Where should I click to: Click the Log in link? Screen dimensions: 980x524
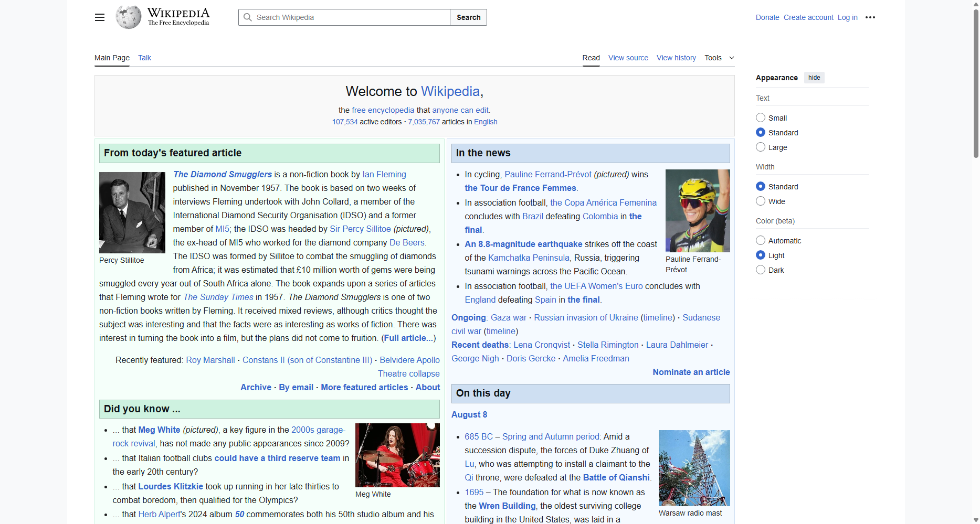(x=847, y=17)
